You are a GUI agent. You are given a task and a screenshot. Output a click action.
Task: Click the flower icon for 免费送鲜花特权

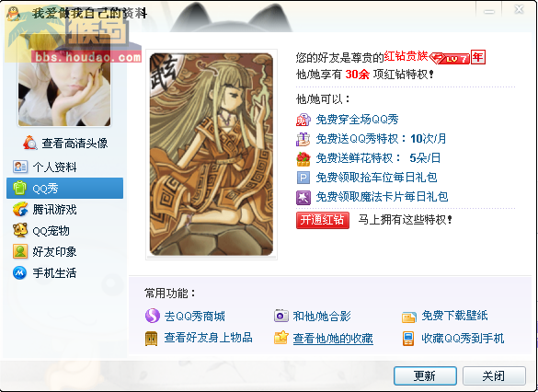pyautogui.click(x=303, y=158)
